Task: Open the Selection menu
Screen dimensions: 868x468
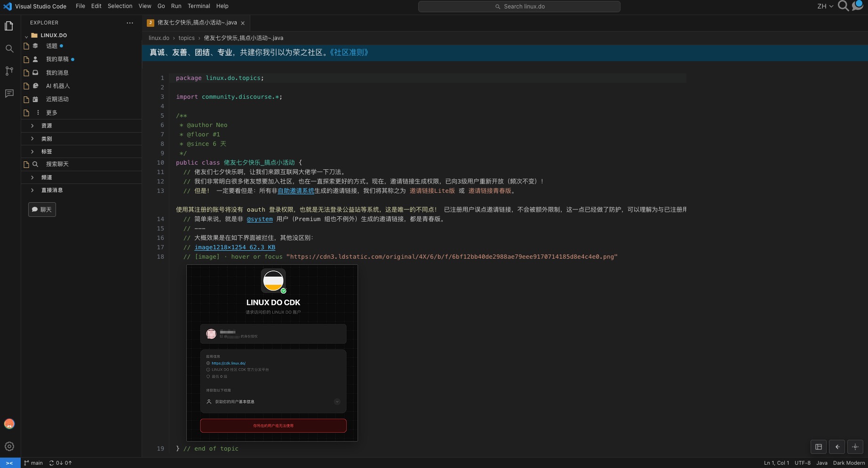Action: tap(120, 6)
